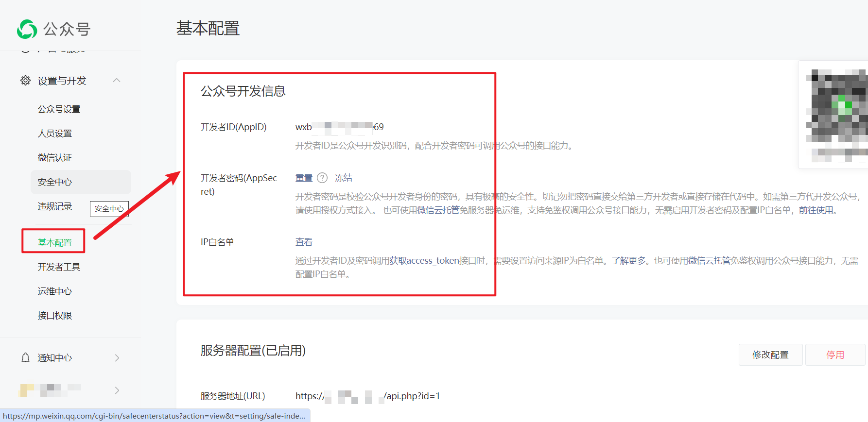Click the 修改配置 button

pyautogui.click(x=771, y=355)
